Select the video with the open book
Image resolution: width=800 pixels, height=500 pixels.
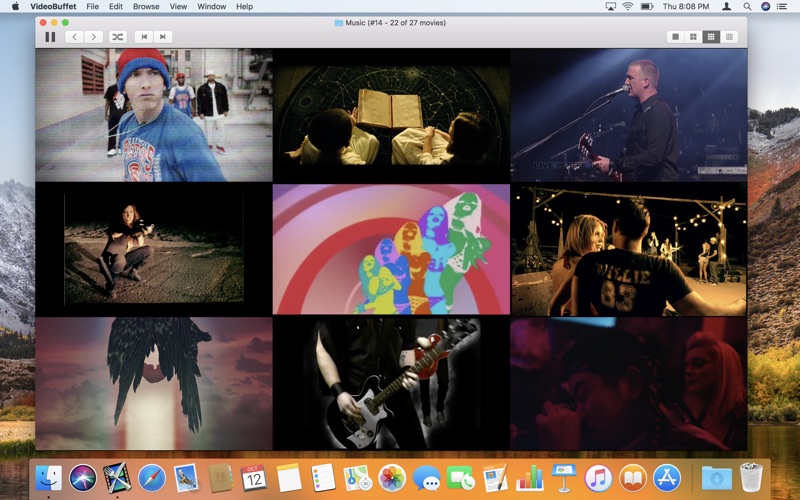point(391,115)
